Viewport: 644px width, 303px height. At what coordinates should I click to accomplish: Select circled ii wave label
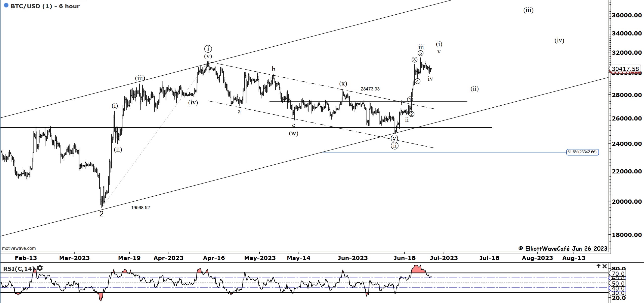click(394, 145)
